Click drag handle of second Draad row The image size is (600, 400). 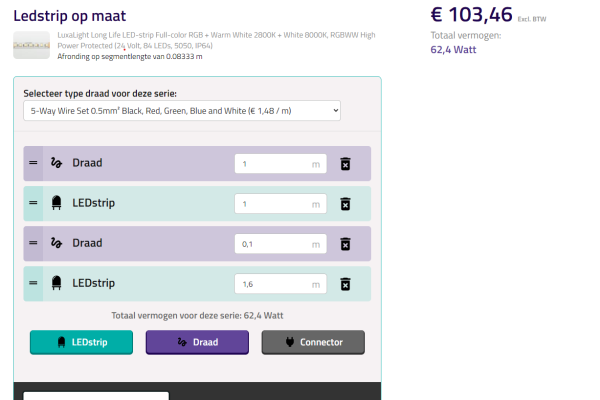click(x=32, y=244)
